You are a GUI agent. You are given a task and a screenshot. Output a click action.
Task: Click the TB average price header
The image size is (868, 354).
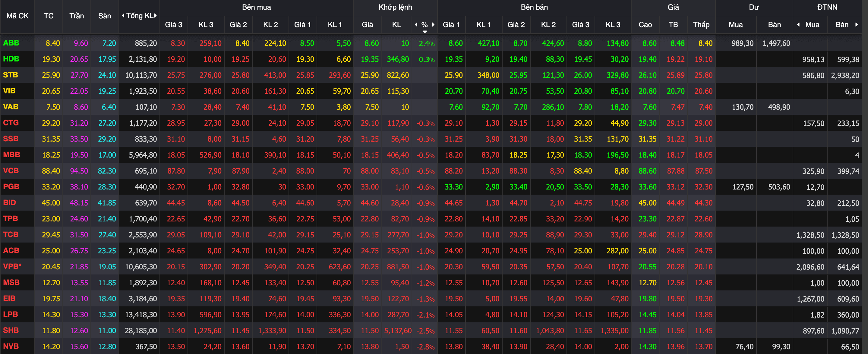click(x=673, y=25)
